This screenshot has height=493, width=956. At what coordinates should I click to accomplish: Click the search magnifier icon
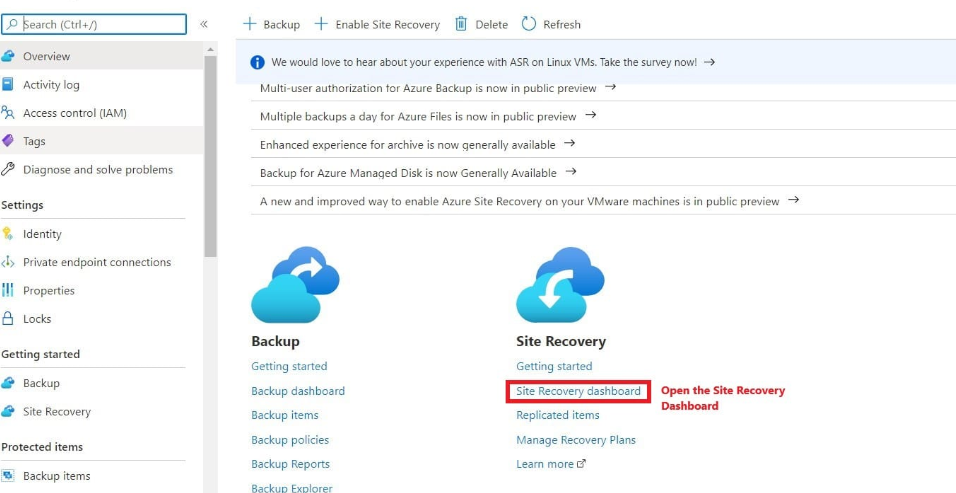click(12, 24)
